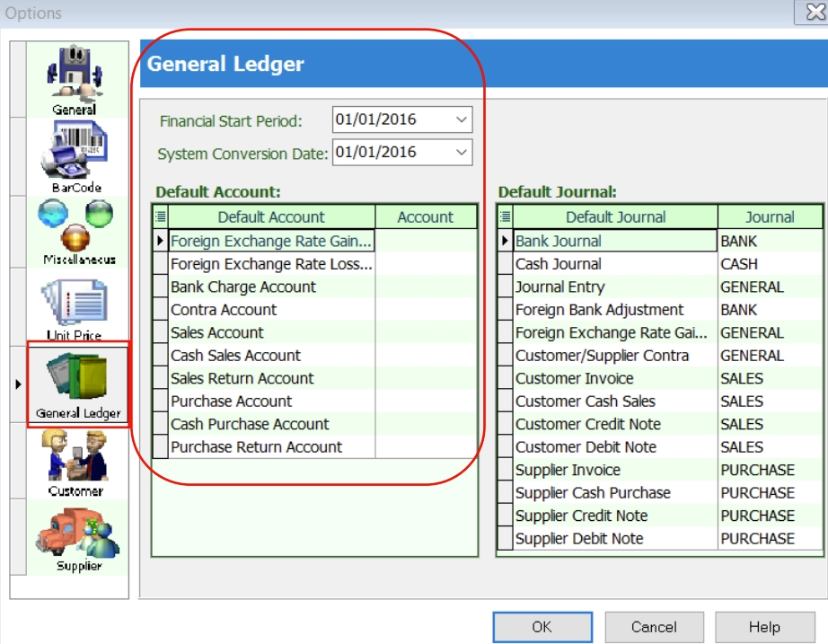Click the OK button
This screenshot has width=828, height=644.
[542, 627]
